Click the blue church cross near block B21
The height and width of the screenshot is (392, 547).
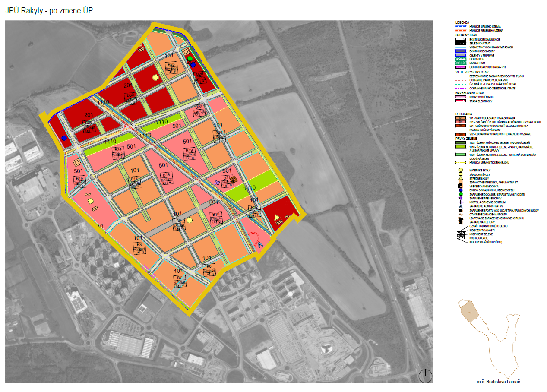(217, 183)
